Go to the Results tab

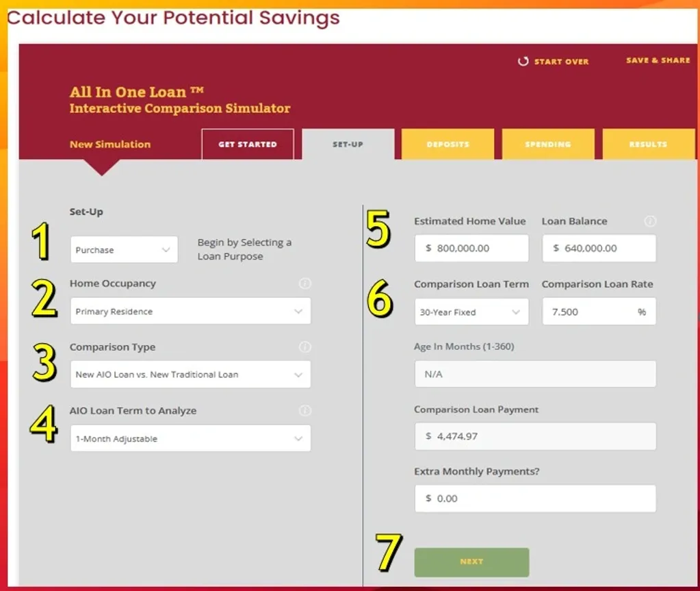pyautogui.click(x=649, y=144)
